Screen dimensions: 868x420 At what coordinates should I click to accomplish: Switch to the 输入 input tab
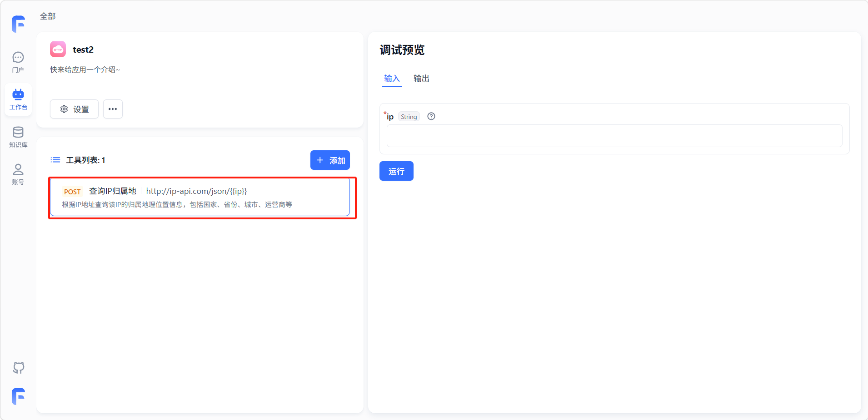tap(392, 79)
